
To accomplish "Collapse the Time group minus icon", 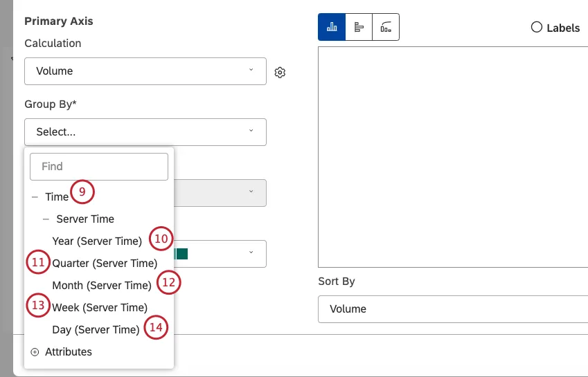I will click(x=35, y=197).
